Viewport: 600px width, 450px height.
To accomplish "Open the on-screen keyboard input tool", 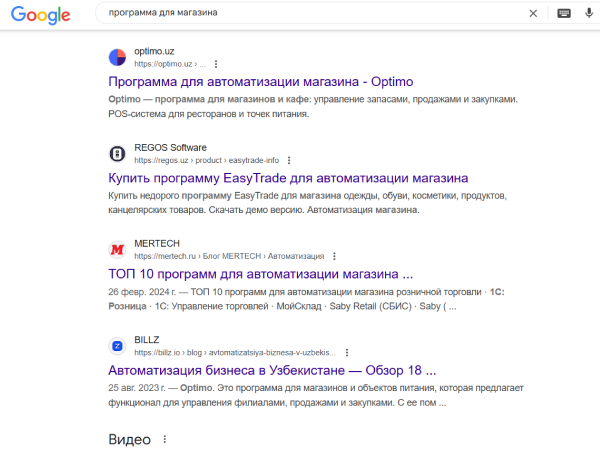I will [x=564, y=13].
